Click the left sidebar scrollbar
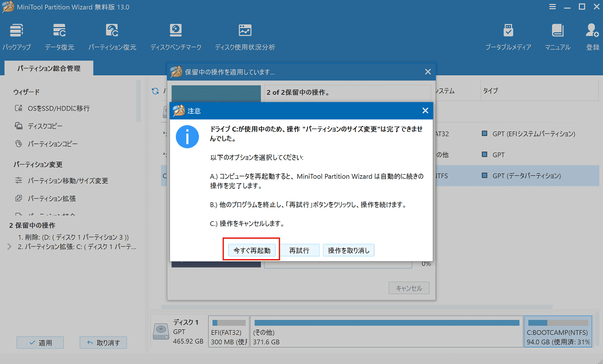Screen dimensions: 603x364 click(139, 100)
